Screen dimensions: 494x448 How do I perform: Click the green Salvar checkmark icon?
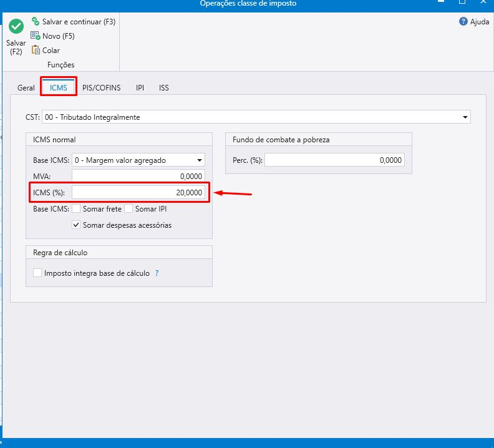point(16,27)
